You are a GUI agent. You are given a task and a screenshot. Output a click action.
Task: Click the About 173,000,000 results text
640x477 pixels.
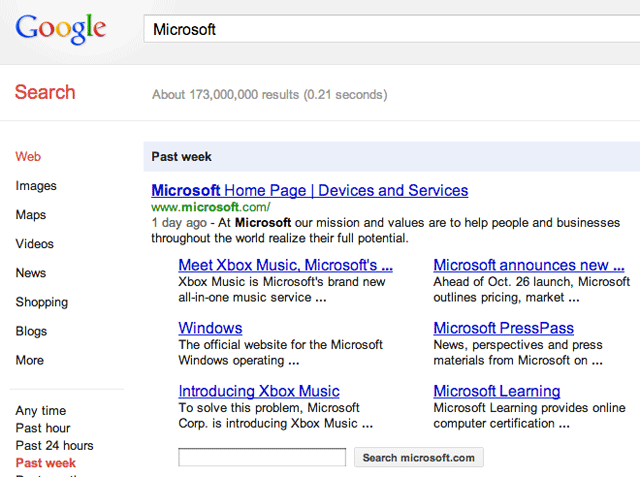click(x=269, y=95)
